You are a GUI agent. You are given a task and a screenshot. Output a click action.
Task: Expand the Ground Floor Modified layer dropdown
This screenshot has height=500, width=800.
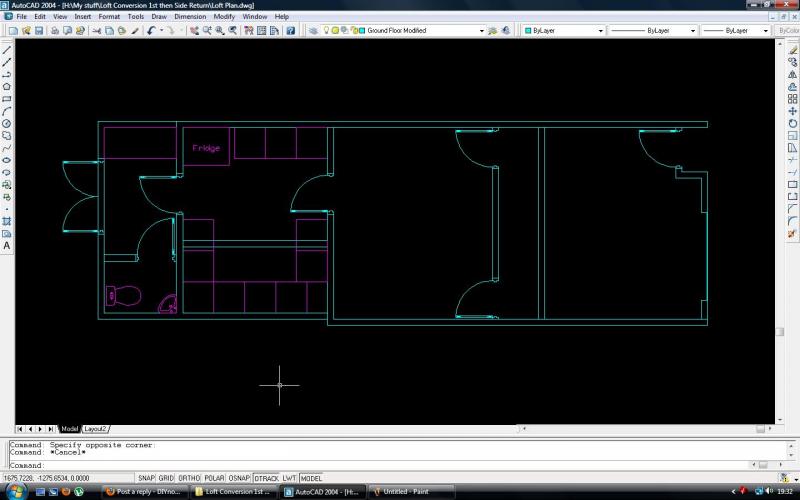(x=481, y=31)
